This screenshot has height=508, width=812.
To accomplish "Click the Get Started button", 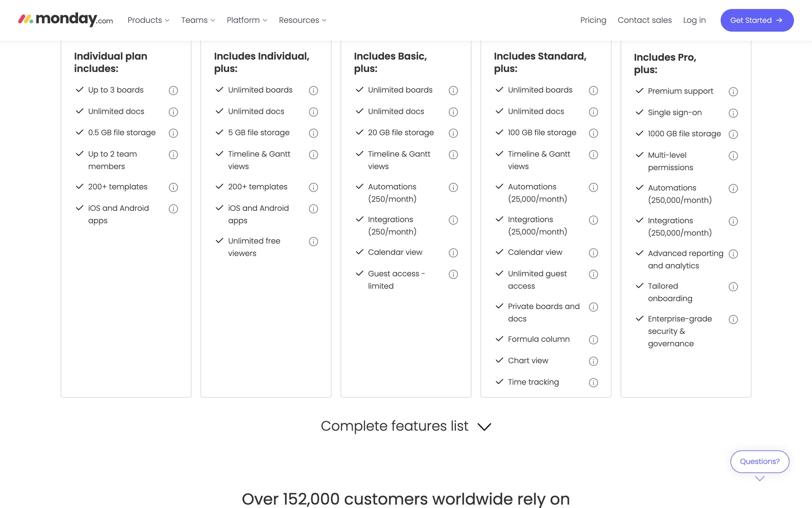I will tap(757, 20).
